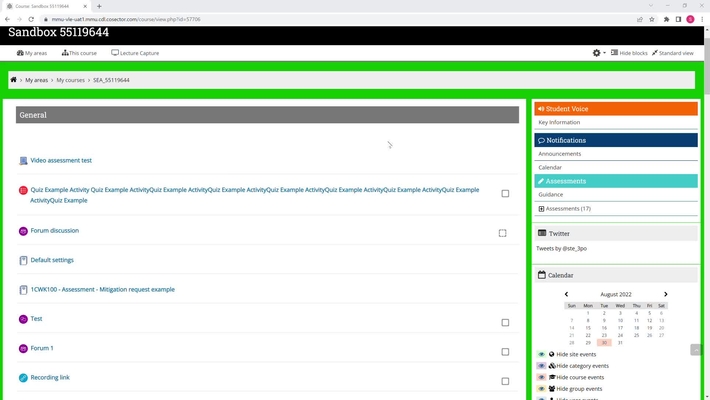The height and width of the screenshot is (400, 710).
Task: Click the Video assessment test icon
Action: [24, 160]
